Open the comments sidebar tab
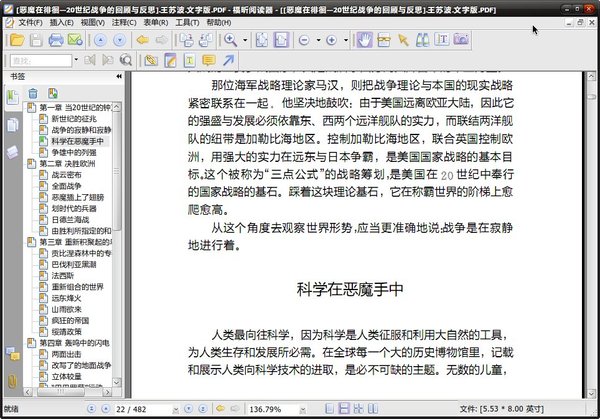The width and height of the screenshot is (600, 419). pyautogui.click(x=13, y=354)
